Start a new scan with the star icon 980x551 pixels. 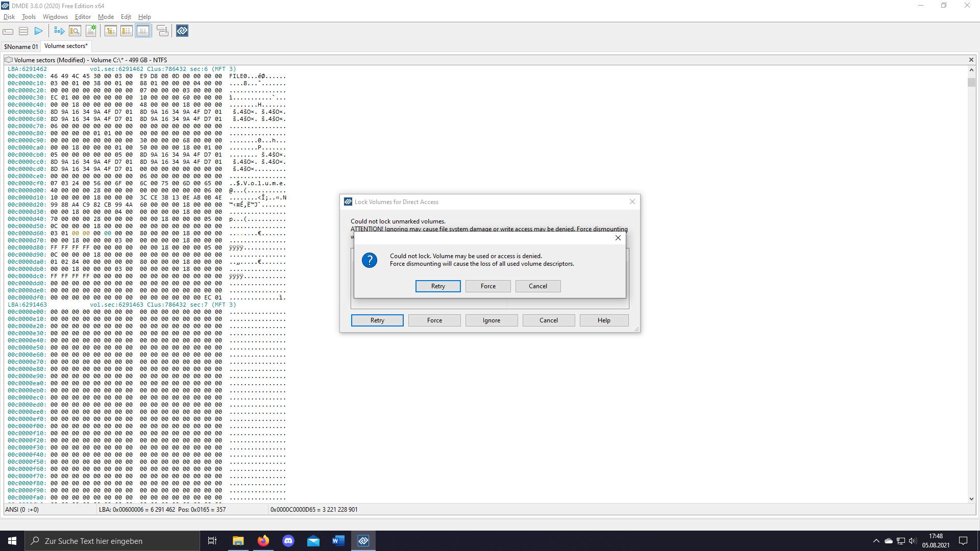[91, 31]
